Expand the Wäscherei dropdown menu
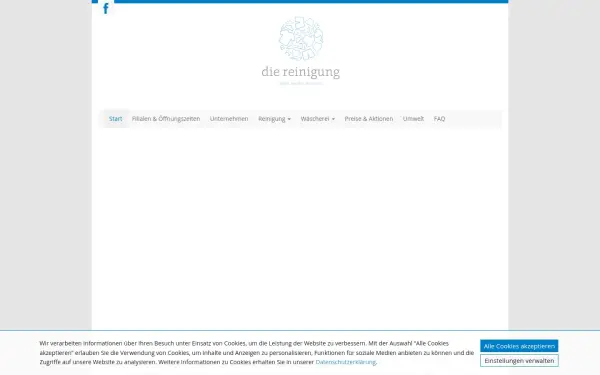 click(318, 119)
